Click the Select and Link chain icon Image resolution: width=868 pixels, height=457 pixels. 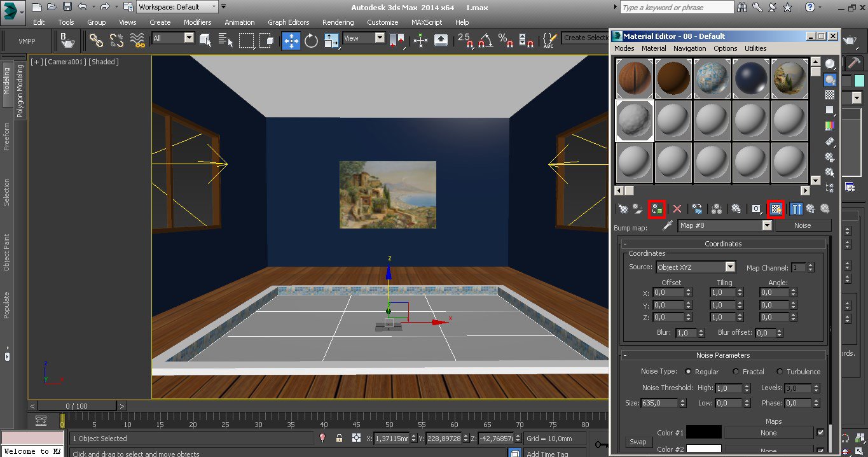click(x=97, y=41)
